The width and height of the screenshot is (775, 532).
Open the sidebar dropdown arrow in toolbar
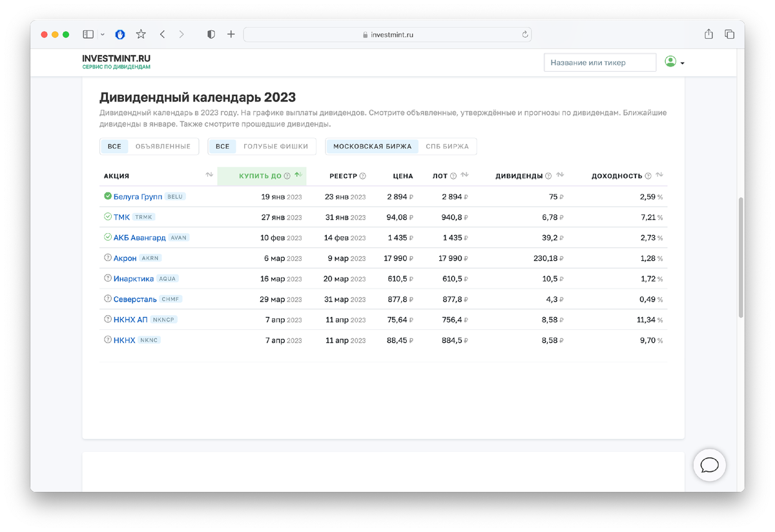click(102, 35)
